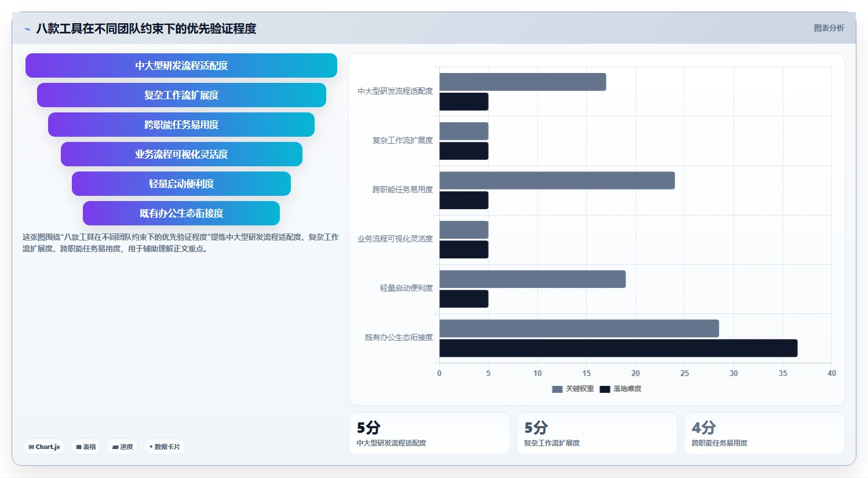Toggle the 落地难度 legend swatch
The height and width of the screenshot is (478, 868).
pyautogui.click(x=605, y=389)
